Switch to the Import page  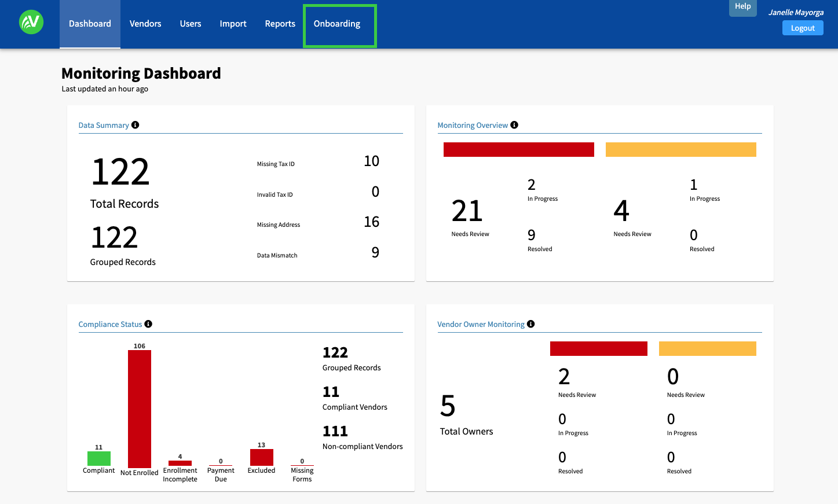point(233,24)
